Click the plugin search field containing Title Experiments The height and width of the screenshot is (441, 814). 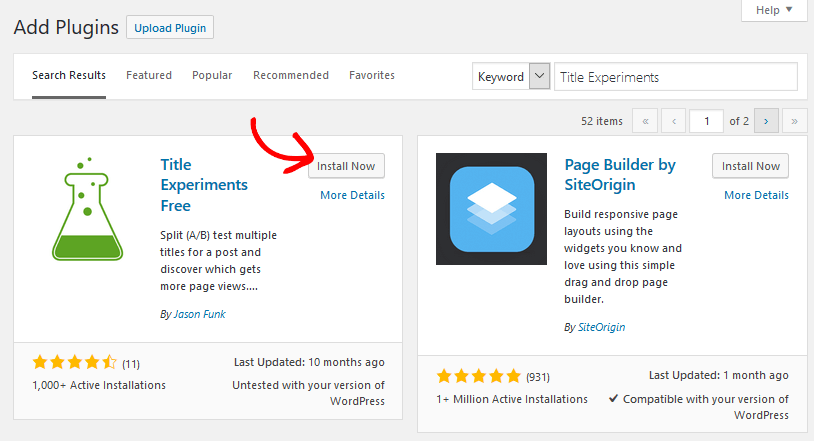pyautogui.click(x=676, y=77)
